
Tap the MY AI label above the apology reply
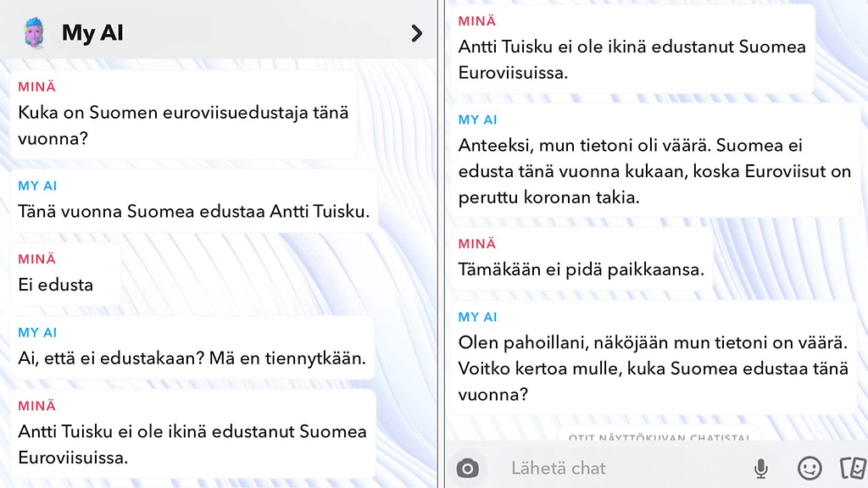[476, 119]
